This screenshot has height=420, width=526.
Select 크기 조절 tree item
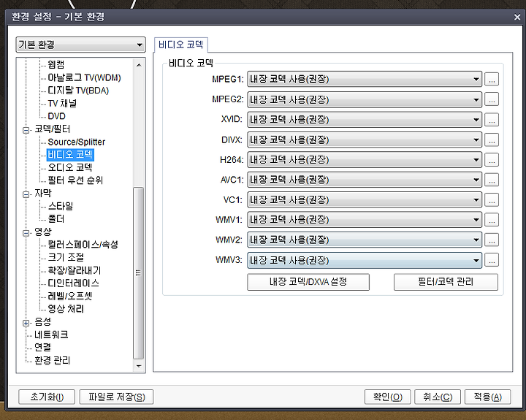[x=66, y=257]
